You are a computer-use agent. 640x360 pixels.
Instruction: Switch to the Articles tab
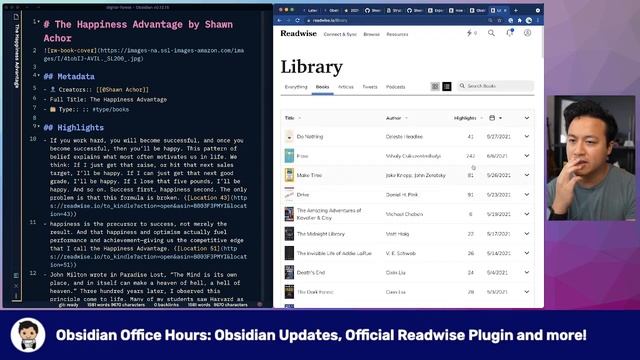click(346, 87)
